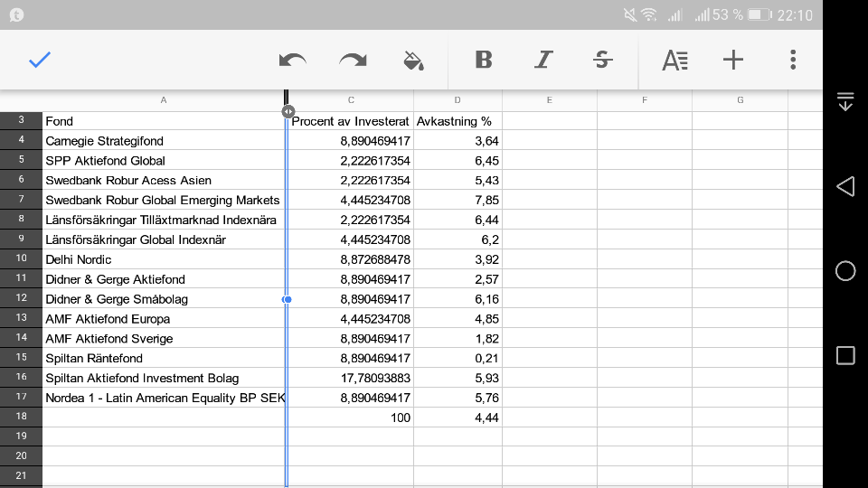Viewport: 868px width, 488px height.
Task: Select 'Swedbank Robur Acess Asien' cell
Action: coord(164,181)
